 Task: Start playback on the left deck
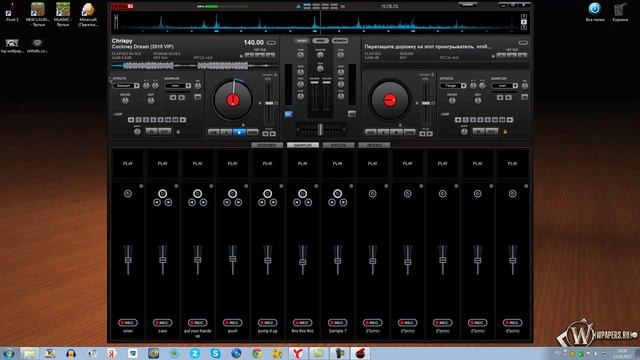click(239, 132)
